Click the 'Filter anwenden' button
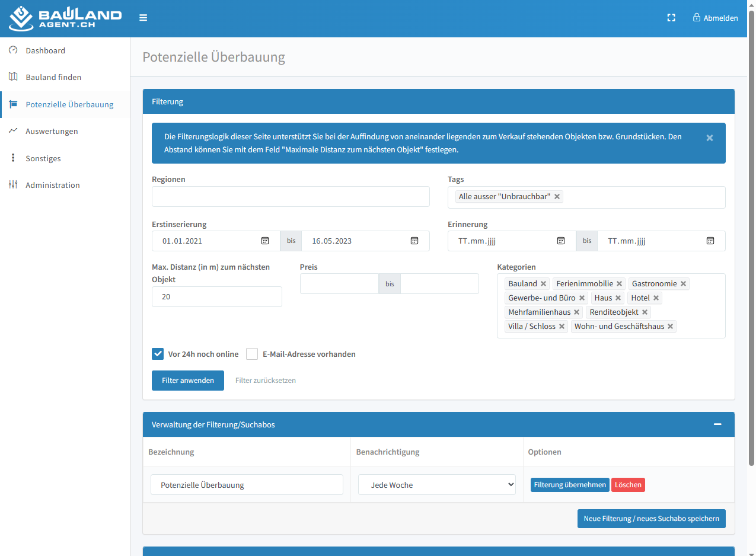756x556 pixels. point(188,381)
